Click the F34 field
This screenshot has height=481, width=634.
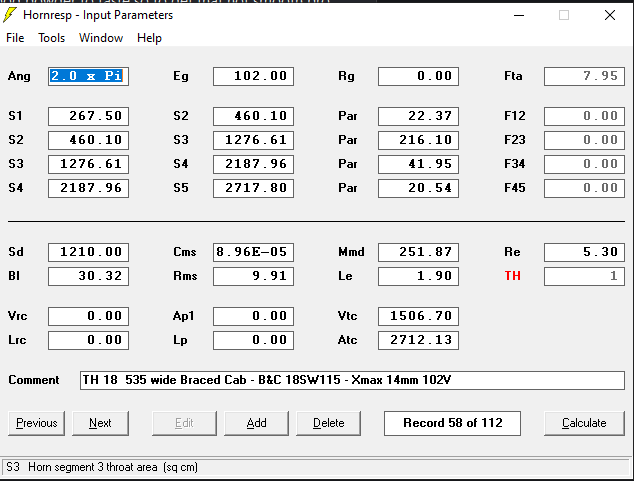(x=584, y=164)
